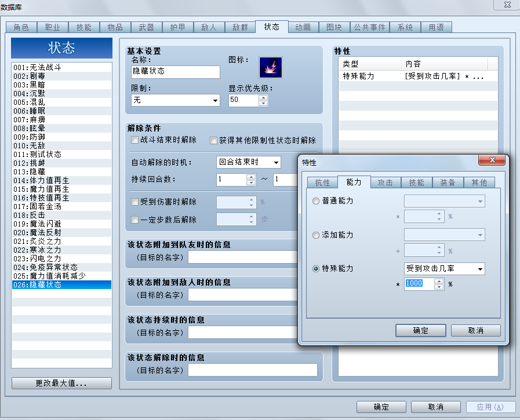Cancel the 特性 dialog
The image size is (520, 420).
click(475, 331)
